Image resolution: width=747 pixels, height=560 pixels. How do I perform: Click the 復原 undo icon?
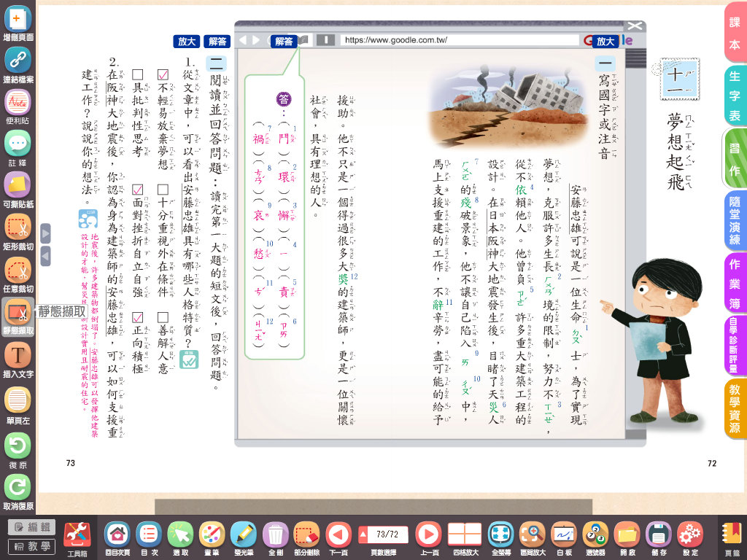[x=18, y=451]
